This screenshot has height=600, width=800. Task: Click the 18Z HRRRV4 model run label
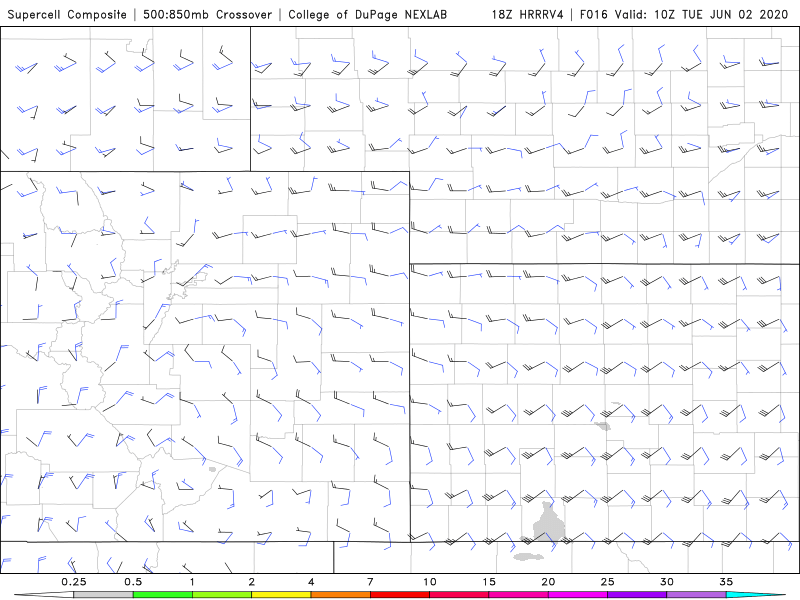(x=527, y=14)
